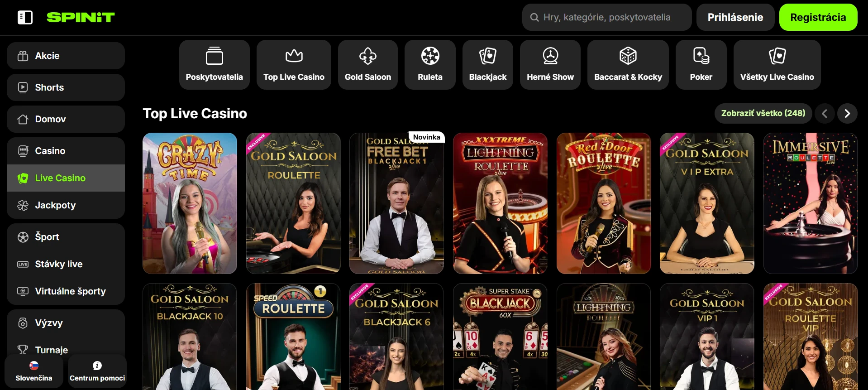Select the Top Live Casino crown icon
This screenshot has height=390, width=868.
294,56
